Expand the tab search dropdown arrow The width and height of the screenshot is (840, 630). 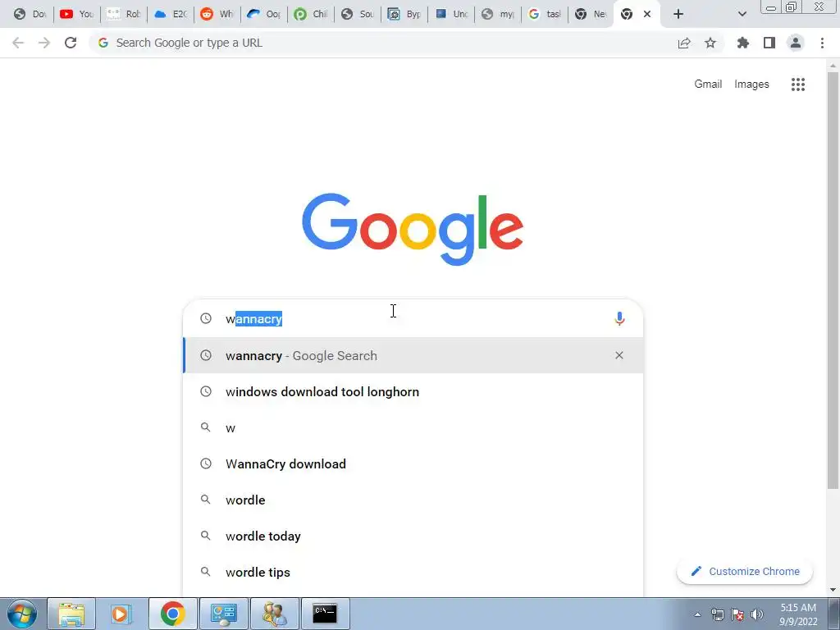click(x=742, y=14)
